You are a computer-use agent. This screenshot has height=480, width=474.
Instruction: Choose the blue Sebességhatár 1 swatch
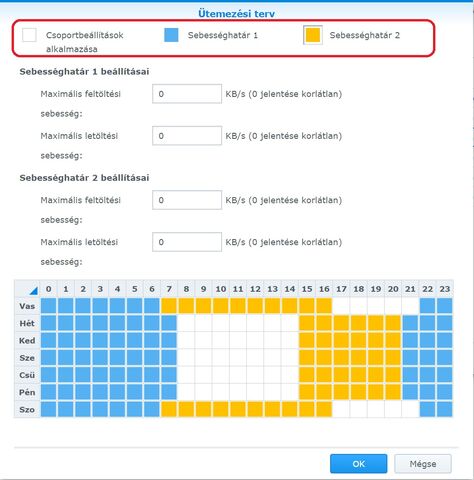(171, 35)
